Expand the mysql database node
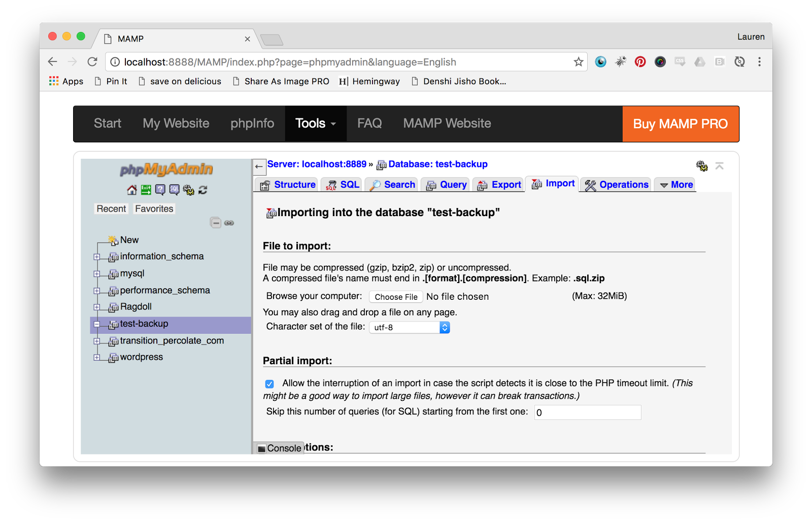 pyautogui.click(x=96, y=274)
